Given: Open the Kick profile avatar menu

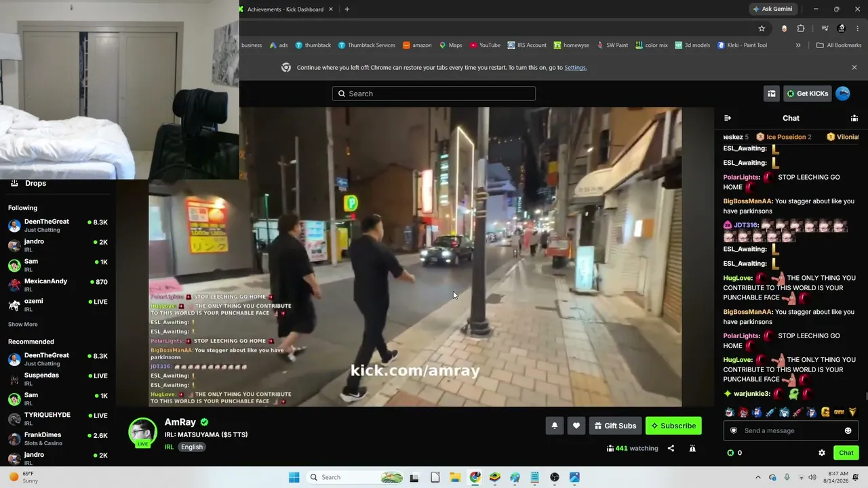Looking at the screenshot, I should pos(843,94).
